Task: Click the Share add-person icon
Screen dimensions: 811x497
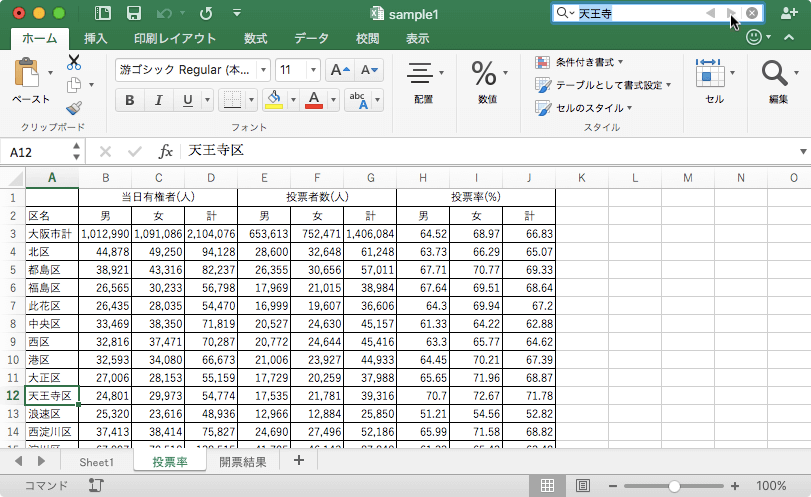Action: coord(789,13)
